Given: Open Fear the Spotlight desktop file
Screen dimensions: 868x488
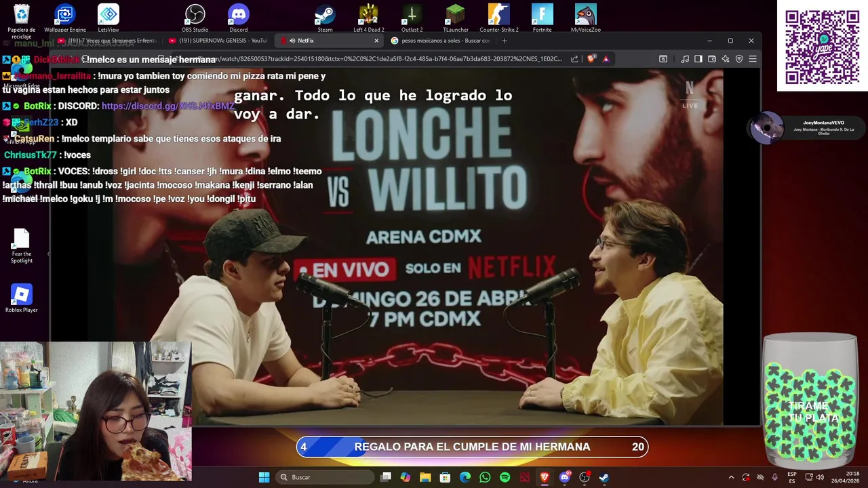Looking at the screenshot, I should (x=22, y=246).
